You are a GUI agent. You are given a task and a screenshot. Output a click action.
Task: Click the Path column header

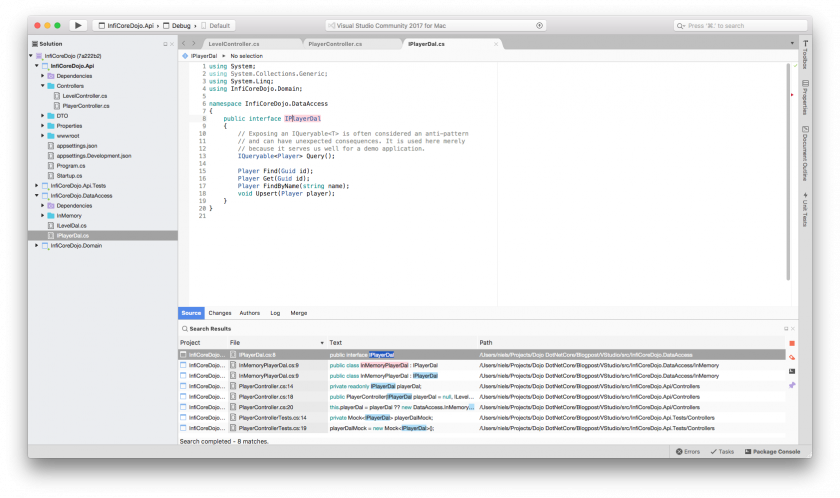[x=631, y=343]
